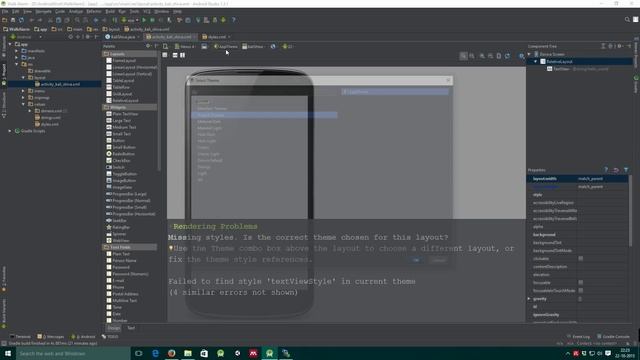This screenshot has width=640, height=360.
Task: Click the search field in the Select Theme dialog
Action: pyautogui.click(x=264, y=92)
